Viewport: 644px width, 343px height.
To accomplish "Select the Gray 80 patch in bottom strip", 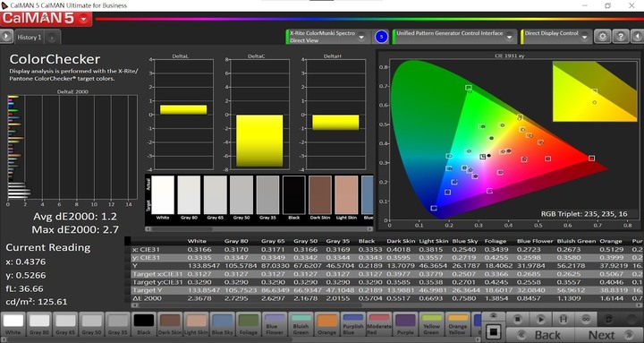I will click(x=39, y=324).
